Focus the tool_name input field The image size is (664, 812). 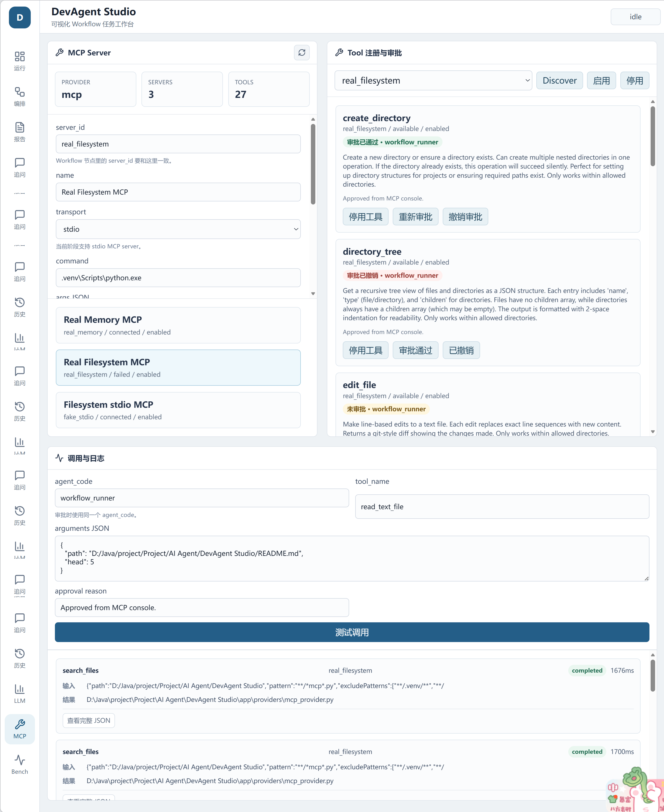[502, 507]
